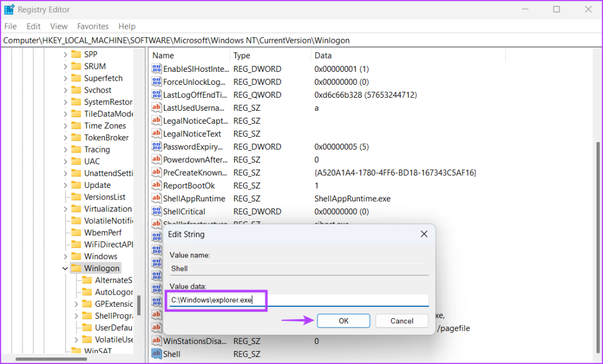Click the Value data text field
The height and width of the screenshot is (364, 603).
pos(299,300)
